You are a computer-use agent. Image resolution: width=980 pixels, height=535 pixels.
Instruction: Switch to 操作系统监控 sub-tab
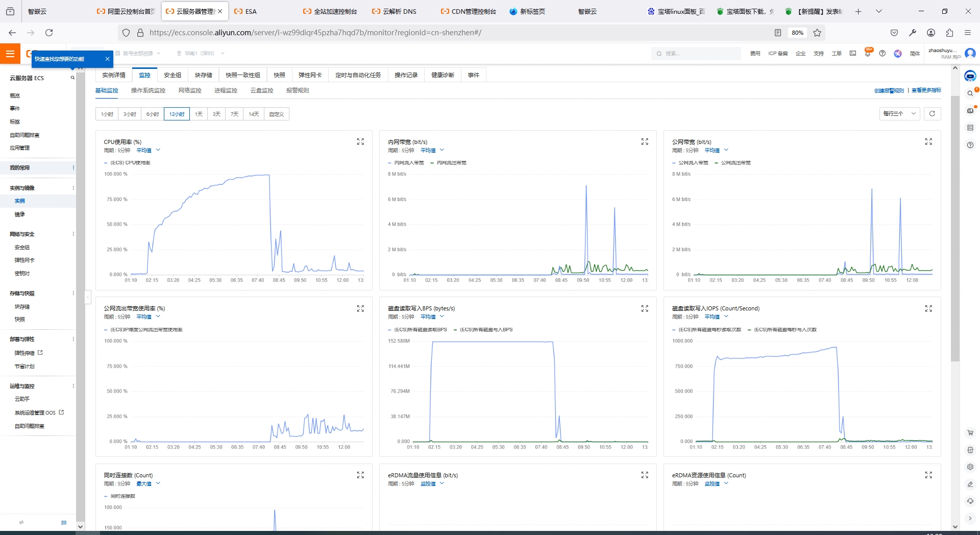pos(148,90)
